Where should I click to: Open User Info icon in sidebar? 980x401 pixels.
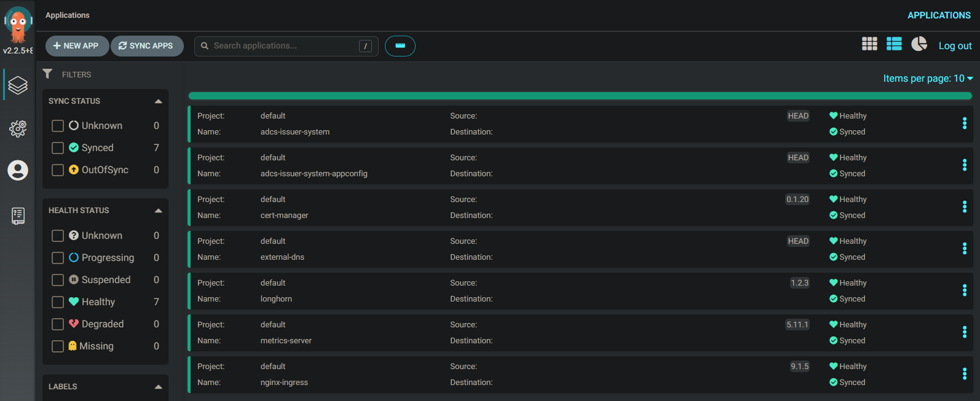[x=18, y=170]
